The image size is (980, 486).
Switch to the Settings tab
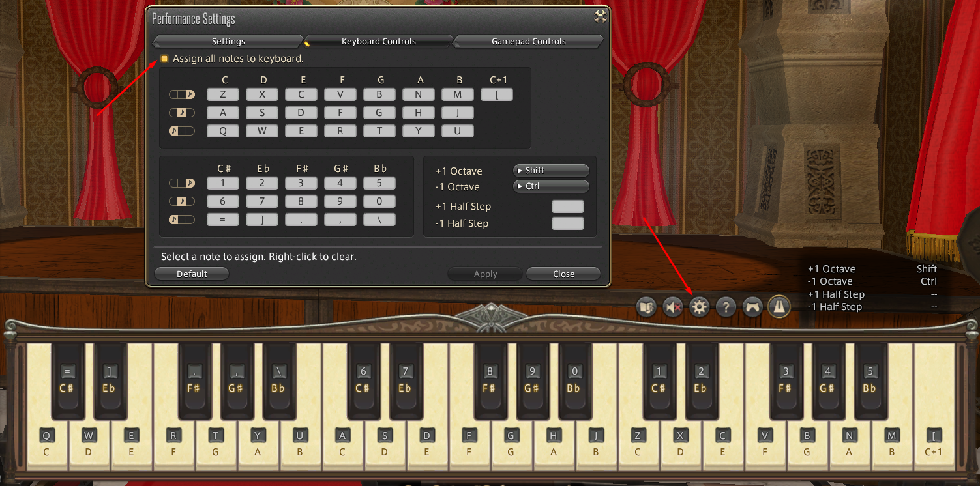pos(228,41)
